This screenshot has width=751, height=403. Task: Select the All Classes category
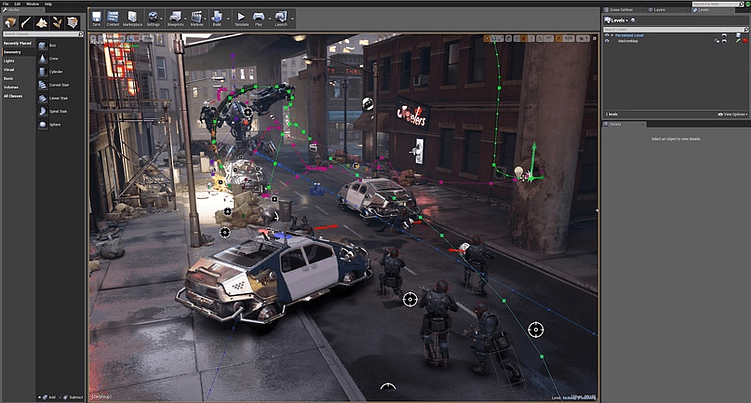[13, 95]
